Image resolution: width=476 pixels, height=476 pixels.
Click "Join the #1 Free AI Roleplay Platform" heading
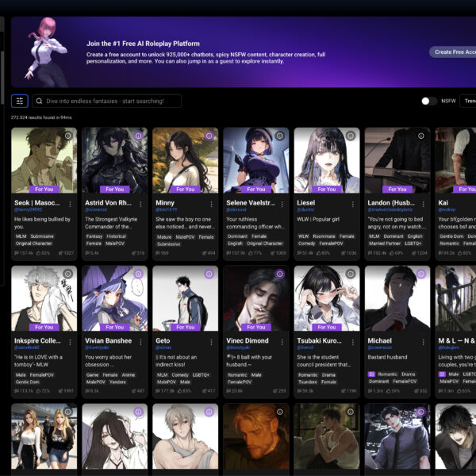[x=143, y=44]
